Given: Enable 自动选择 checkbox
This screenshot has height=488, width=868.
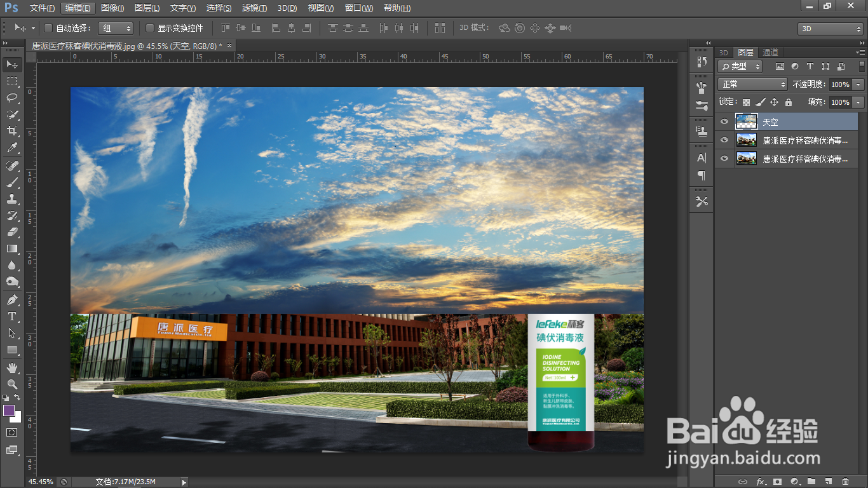Looking at the screenshot, I should coord(48,28).
